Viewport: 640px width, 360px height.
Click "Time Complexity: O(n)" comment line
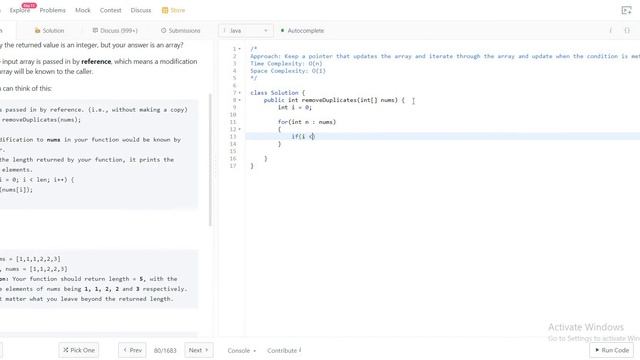tap(286, 64)
